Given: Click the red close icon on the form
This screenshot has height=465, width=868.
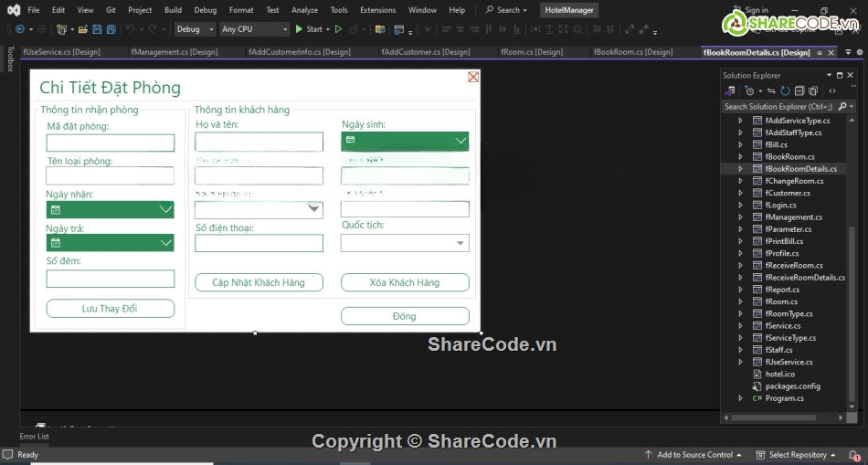Looking at the screenshot, I should 472,77.
